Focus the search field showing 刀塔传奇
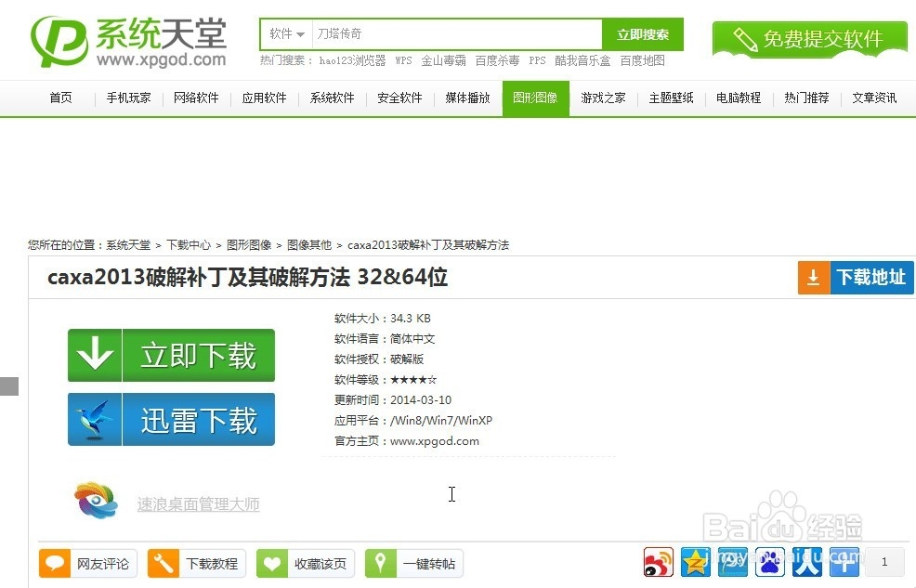The width and height of the screenshot is (916, 588). (x=457, y=33)
